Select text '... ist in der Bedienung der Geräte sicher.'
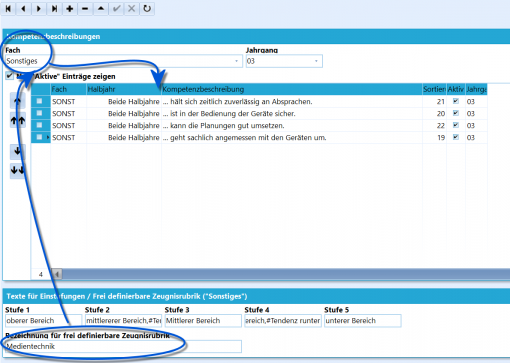The width and height of the screenshot is (510, 363). coord(229,113)
